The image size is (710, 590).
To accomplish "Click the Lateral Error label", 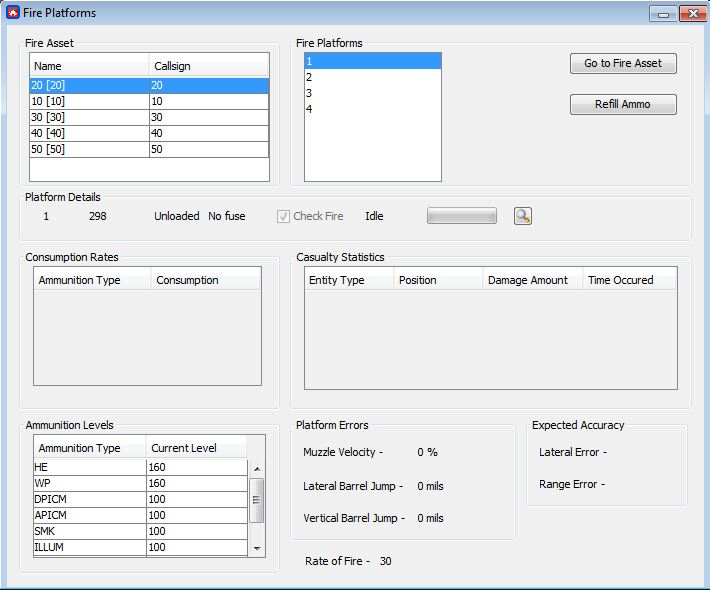I will pyautogui.click(x=573, y=452).
